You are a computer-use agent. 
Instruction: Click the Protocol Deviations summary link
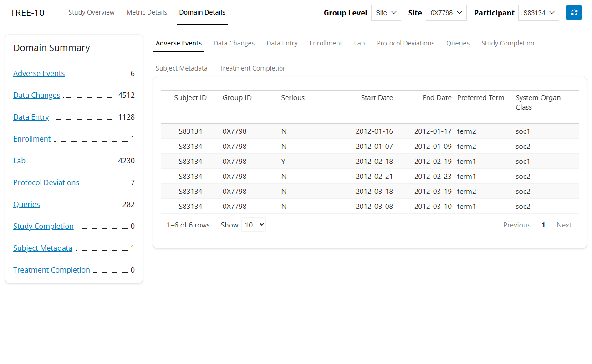tap(46, 182)
